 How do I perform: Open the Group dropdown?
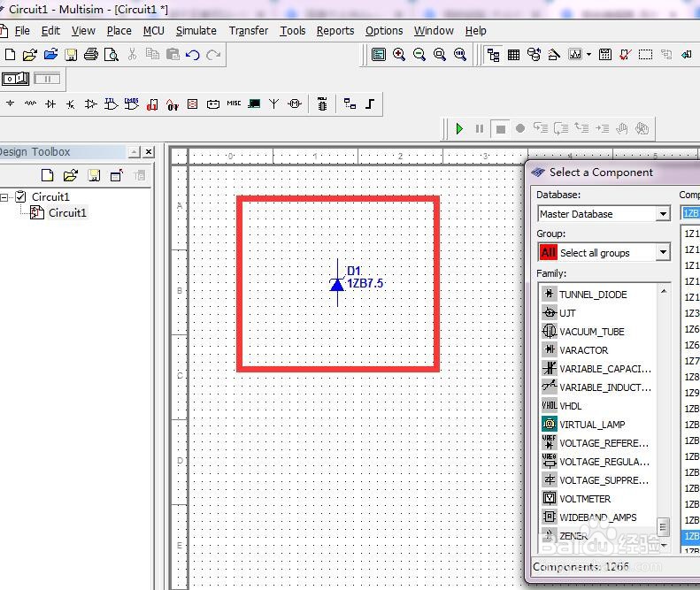tap(663, 253)
